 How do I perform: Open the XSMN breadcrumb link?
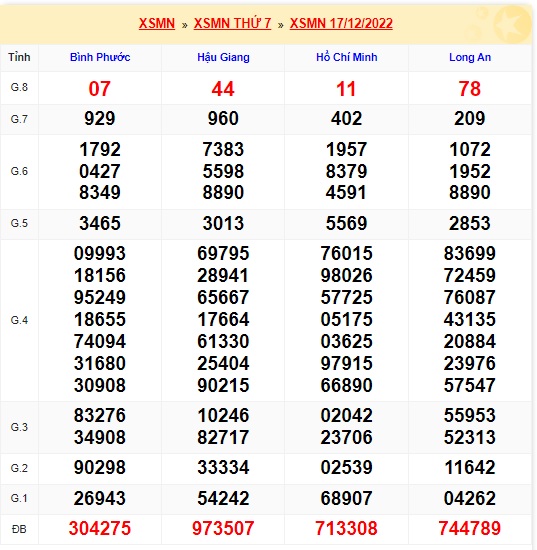pyautogui.click(x=157, y=24)
